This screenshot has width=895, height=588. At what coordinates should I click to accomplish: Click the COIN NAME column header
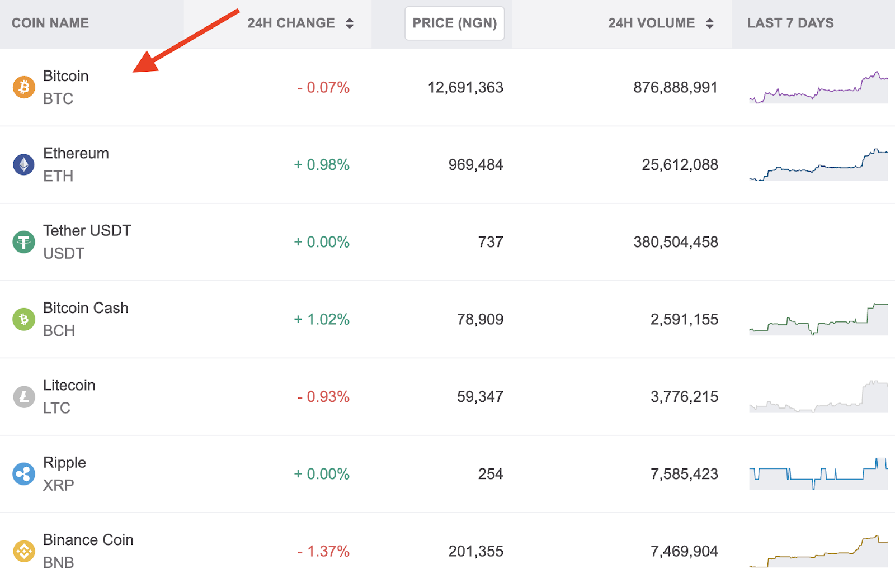tap(50, 23)
